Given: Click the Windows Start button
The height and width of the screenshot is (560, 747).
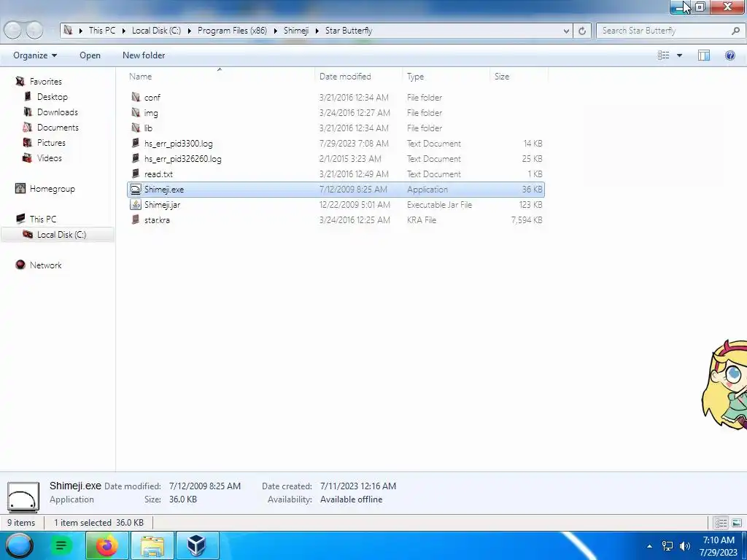Looking at the screenshot, I should tap(19, 545).
